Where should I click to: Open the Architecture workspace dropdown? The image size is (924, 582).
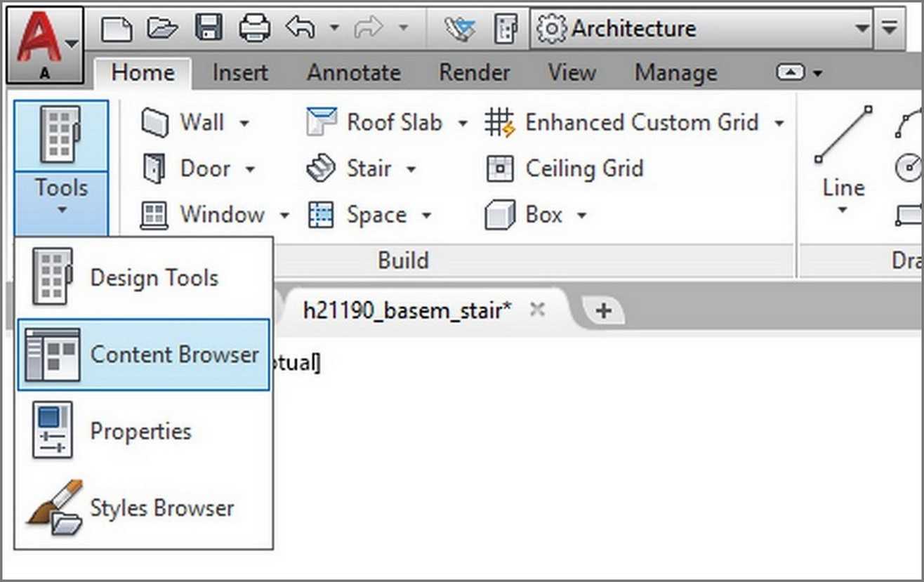coord(702,29)
